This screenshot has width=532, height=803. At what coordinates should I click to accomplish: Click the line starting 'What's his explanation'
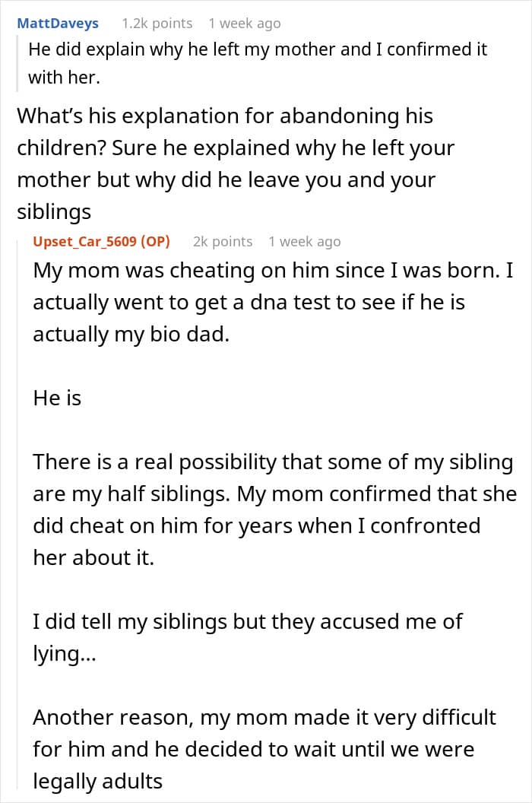225,116
